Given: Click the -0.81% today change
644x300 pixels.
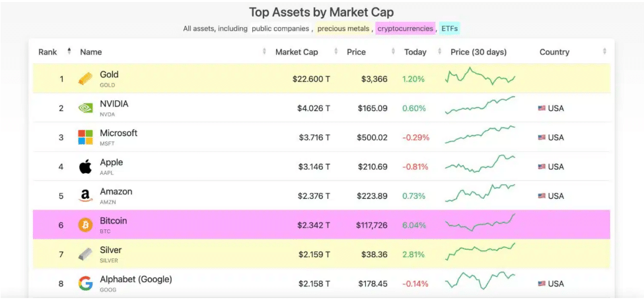Looking at the screenshot, I should [415, 167].
